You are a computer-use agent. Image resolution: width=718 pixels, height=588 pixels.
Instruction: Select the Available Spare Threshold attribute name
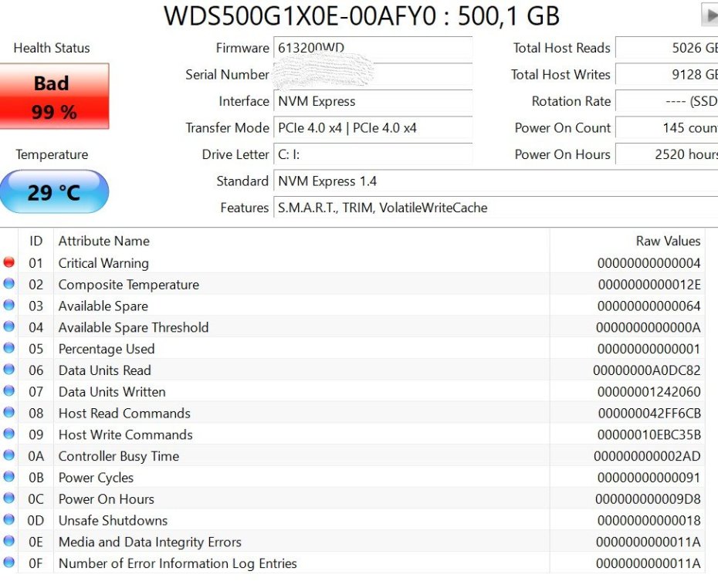(x=134, y=327)
